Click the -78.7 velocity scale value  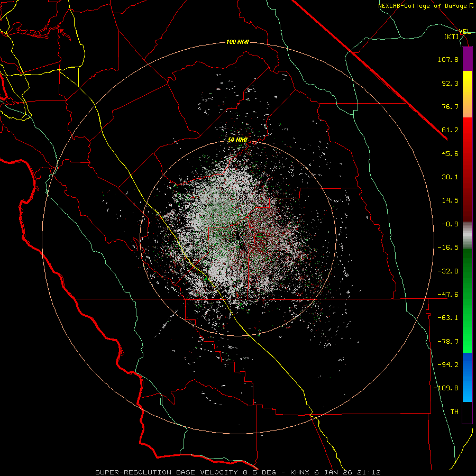448,342
